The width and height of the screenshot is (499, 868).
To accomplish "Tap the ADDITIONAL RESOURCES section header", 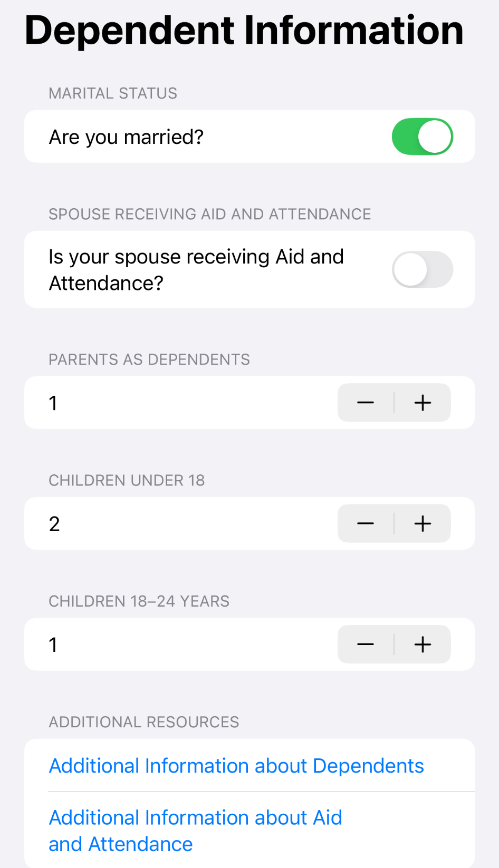I will [x=144, y=722].
